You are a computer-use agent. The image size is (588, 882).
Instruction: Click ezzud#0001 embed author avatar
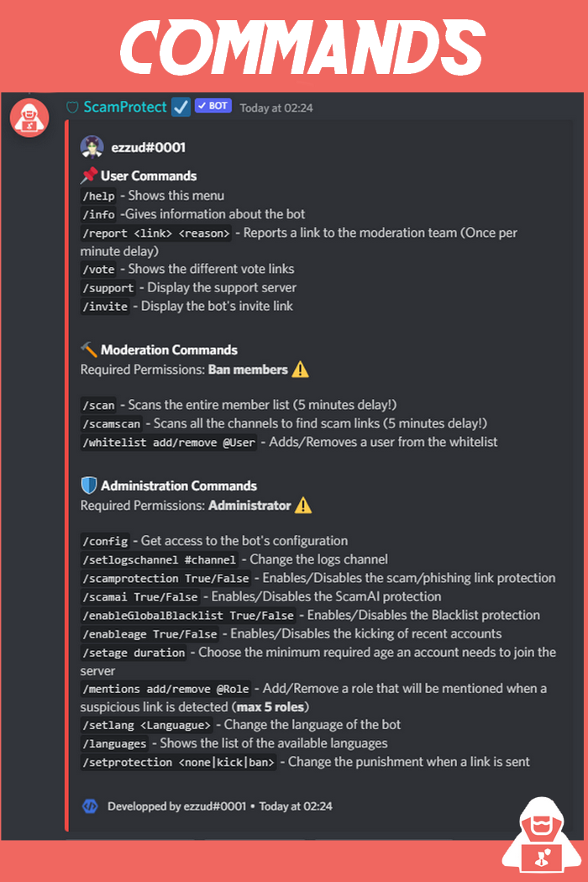coord(92,147)
